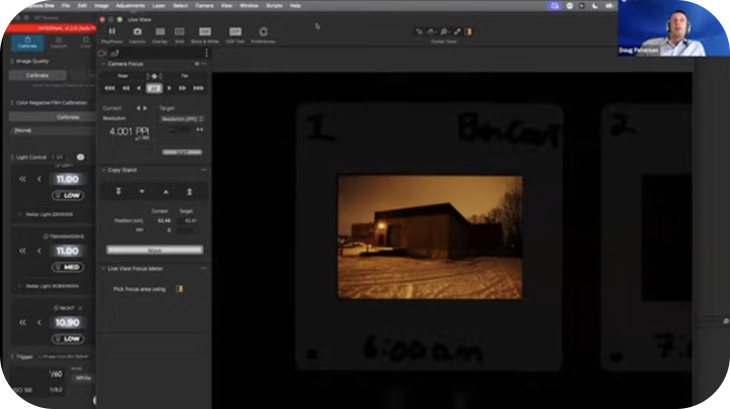730x409 pixels.
Task: Select the Capture tab in left panel
Action: pyautogui.click(x=59, y=42)
